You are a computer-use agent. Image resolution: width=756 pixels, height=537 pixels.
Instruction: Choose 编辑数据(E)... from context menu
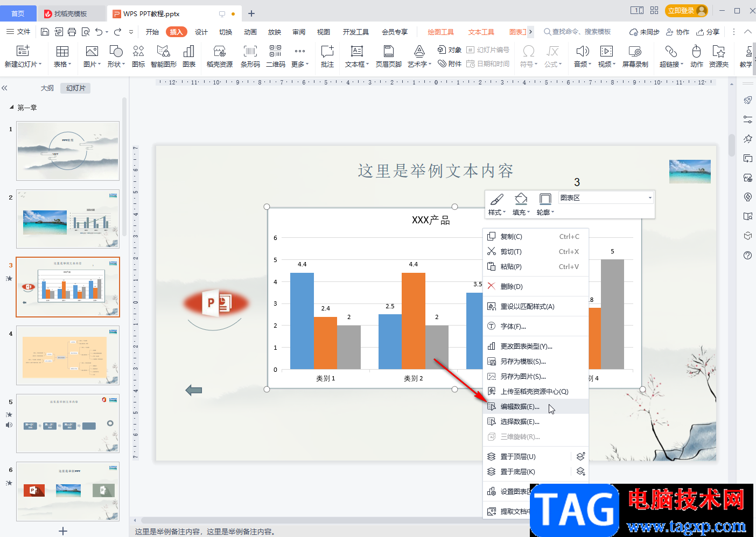(535, 406)
